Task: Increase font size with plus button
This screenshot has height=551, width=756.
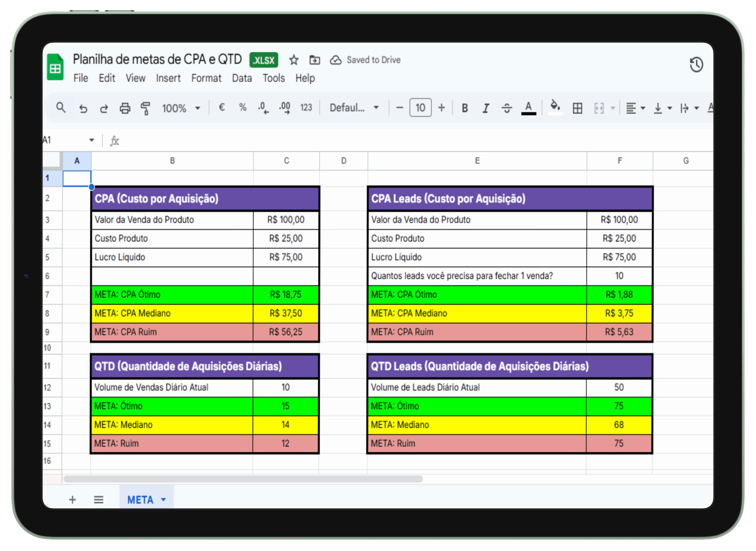Action: (x=441, y=108)
